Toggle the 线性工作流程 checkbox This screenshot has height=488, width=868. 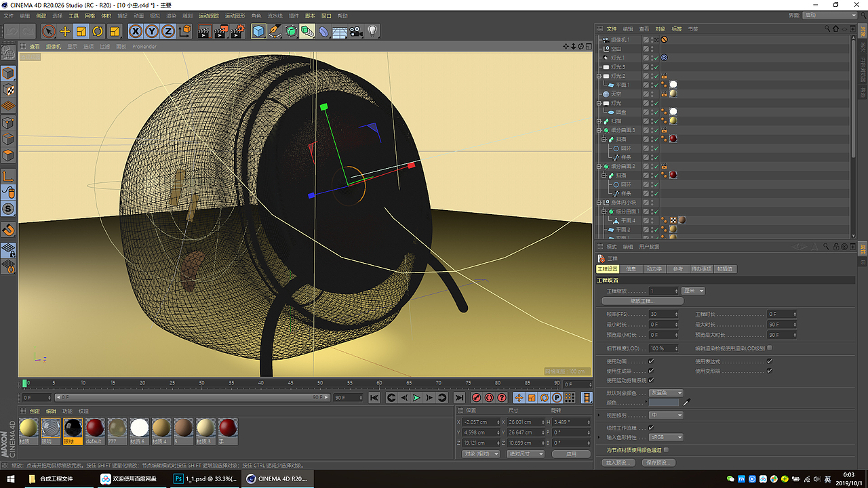coord(651,428)
